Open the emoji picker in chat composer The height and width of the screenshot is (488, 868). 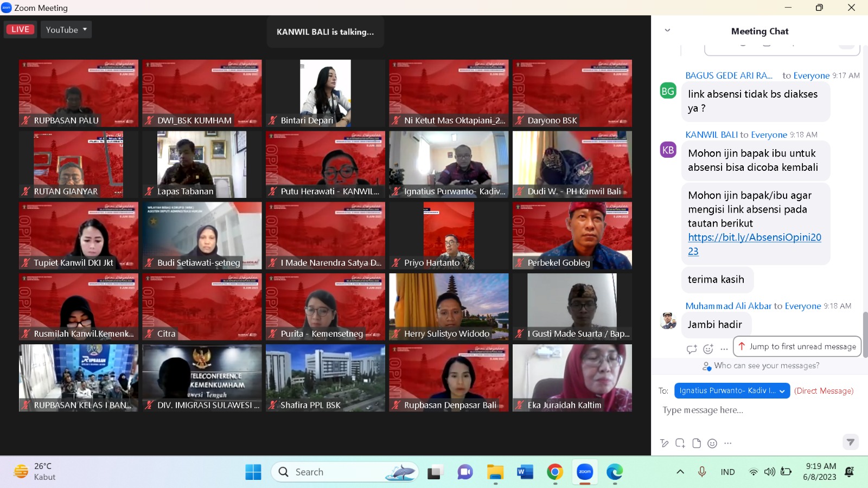tap(712, 443)
